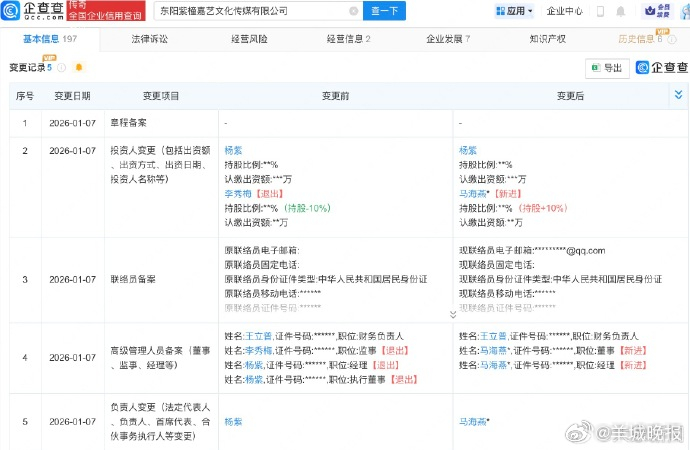Image resolution: width=690 pixels, height=450 pixels.
Task: Open 马海燕 link in 负责人变更 变更后 cell
Action: click(473, 422)
